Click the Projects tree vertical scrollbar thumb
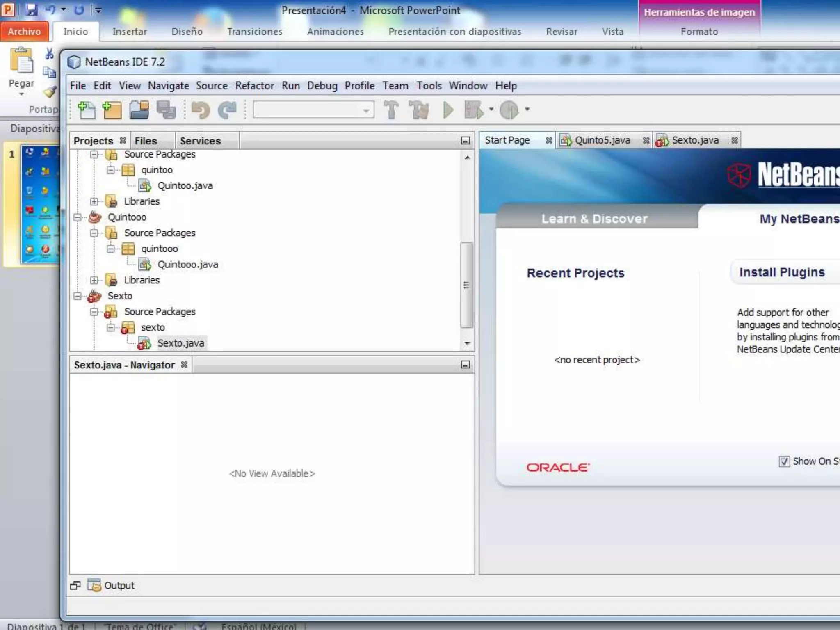 [466, 285]
